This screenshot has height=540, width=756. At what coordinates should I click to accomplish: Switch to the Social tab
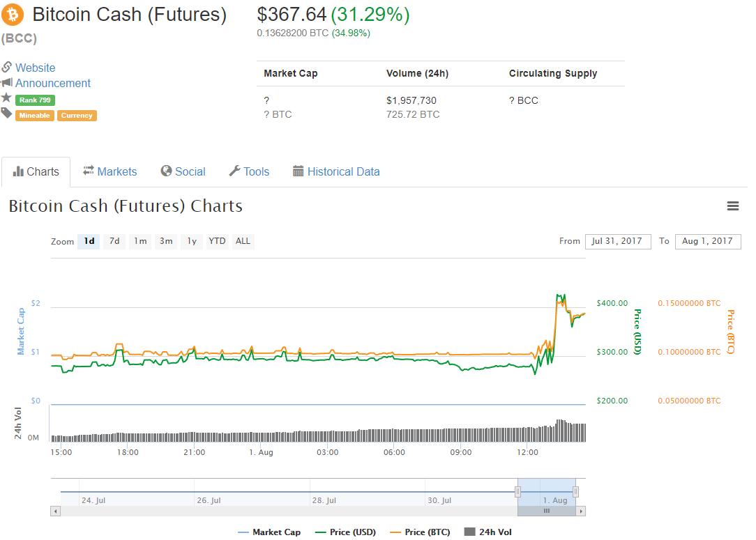183,171
